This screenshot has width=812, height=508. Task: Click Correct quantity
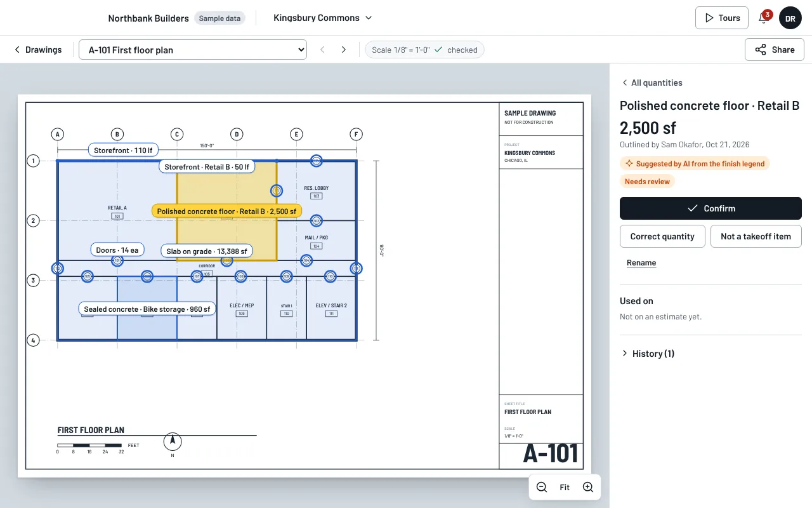click(662, 236)
